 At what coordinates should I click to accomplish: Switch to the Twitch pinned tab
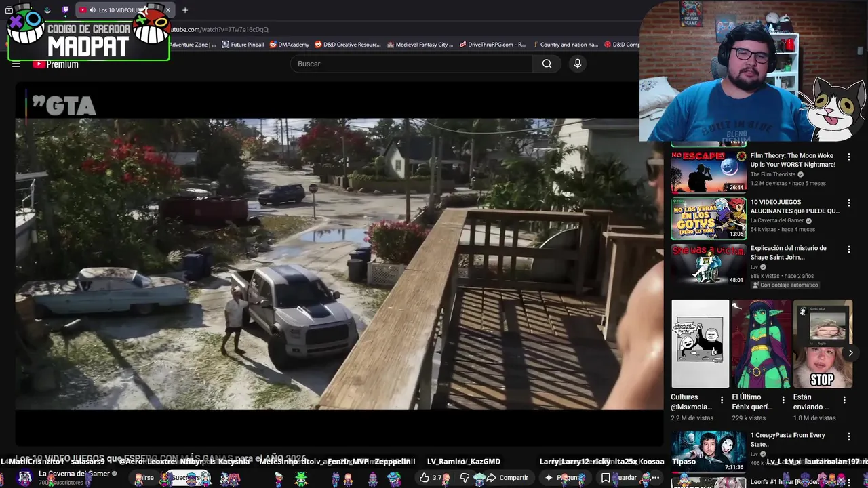65,10
